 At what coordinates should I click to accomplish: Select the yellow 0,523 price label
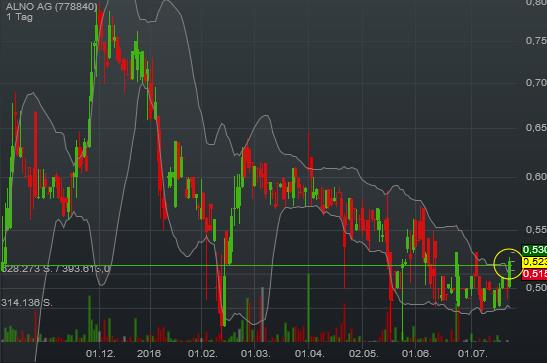(534, 262)
